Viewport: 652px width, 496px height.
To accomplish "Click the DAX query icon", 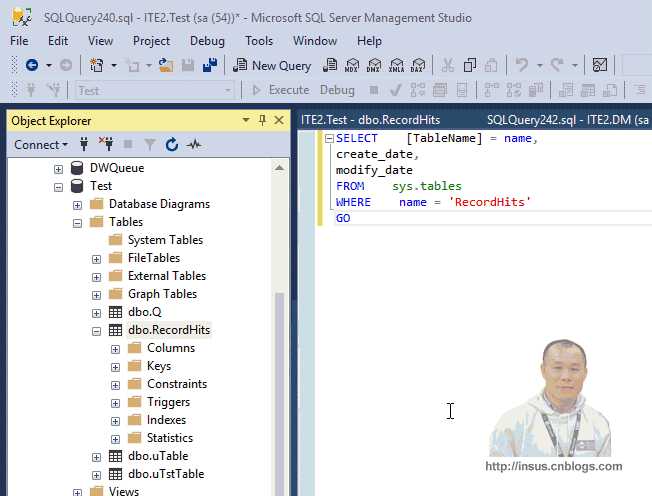I will tap(418, 65).
